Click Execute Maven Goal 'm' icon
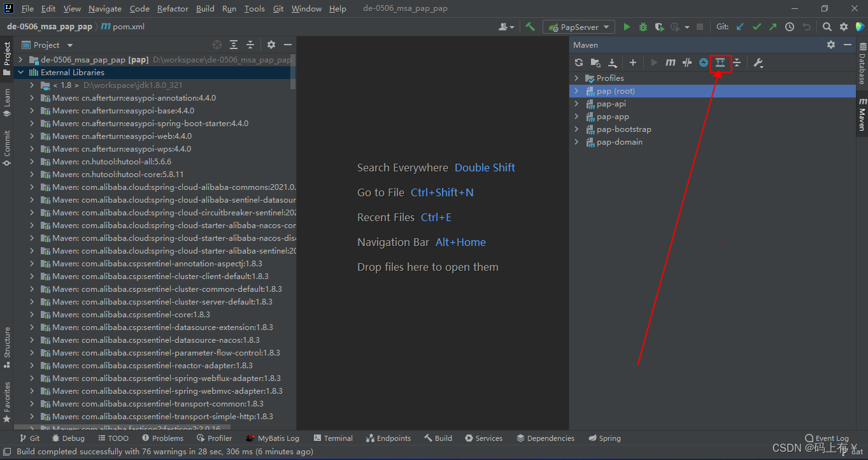The height and width of the screenshot is (460, 868). click(x=671, y=62)
